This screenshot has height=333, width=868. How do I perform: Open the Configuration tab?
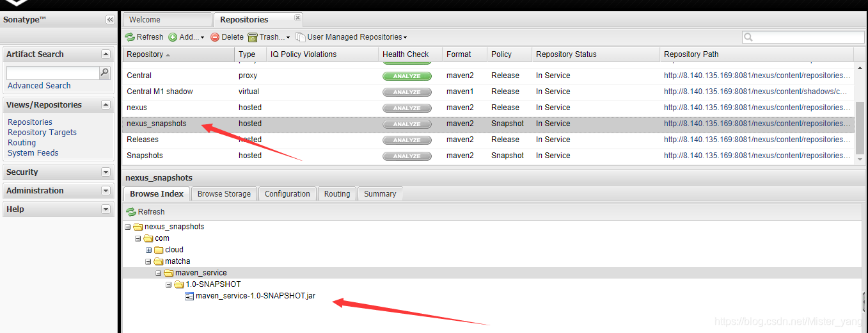pos(287,194)
